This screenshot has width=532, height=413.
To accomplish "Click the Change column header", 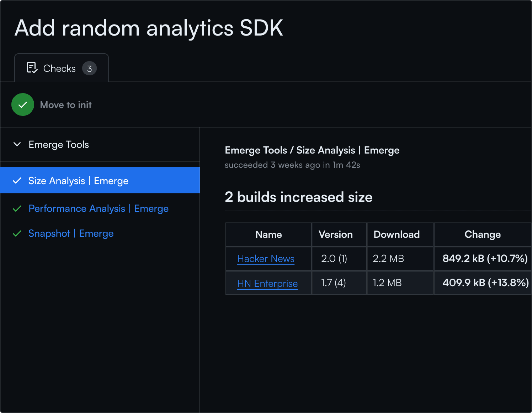I will pyautogui.click(x=482, y=234).
